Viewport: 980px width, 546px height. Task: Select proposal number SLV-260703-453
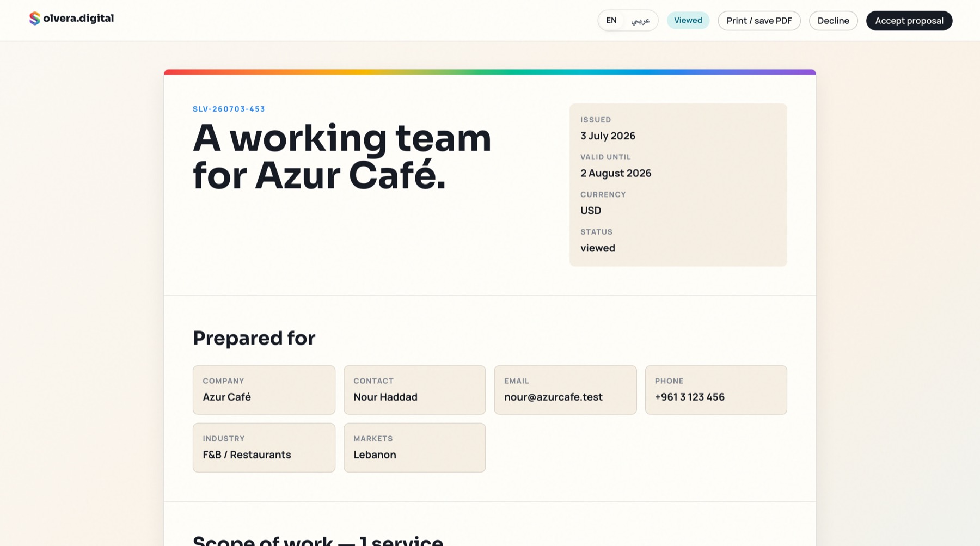coord(229,109)
